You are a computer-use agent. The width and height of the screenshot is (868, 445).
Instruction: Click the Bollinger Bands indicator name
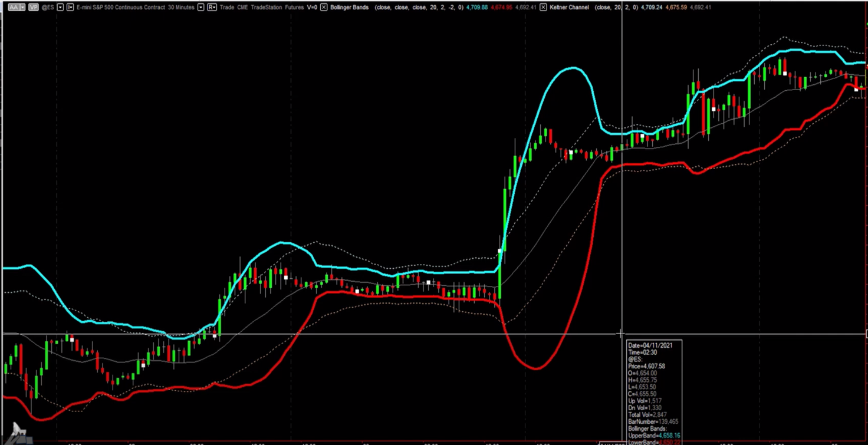pos(349,8)
